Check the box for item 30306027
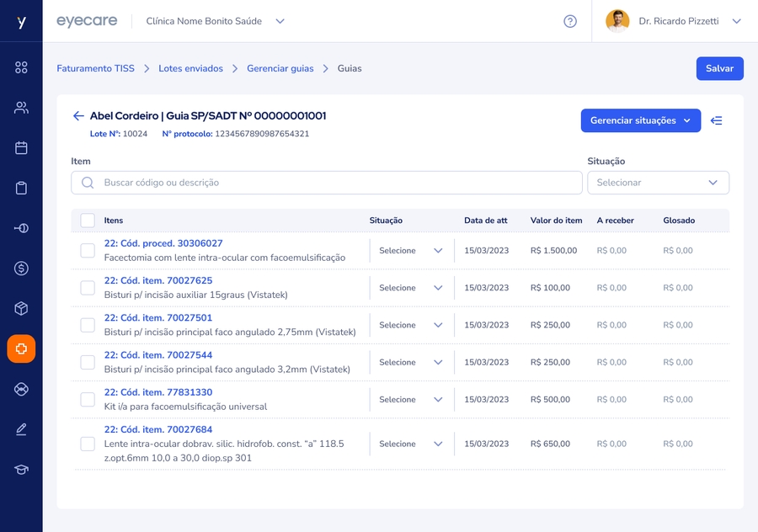Image resolution: width=758 pixels, height=532 pixels. [88, 251]
